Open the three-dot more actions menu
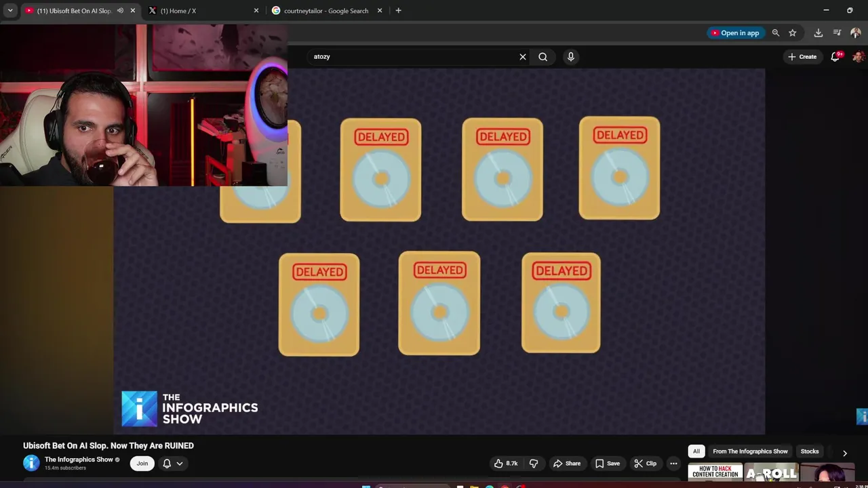The image size is (868, 488). (673, 464)
